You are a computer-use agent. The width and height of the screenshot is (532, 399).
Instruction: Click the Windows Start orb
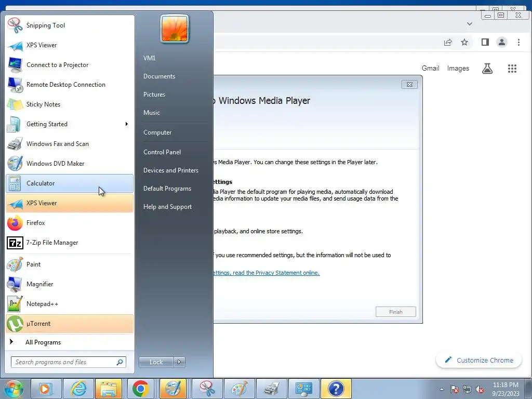pos(14,389)
